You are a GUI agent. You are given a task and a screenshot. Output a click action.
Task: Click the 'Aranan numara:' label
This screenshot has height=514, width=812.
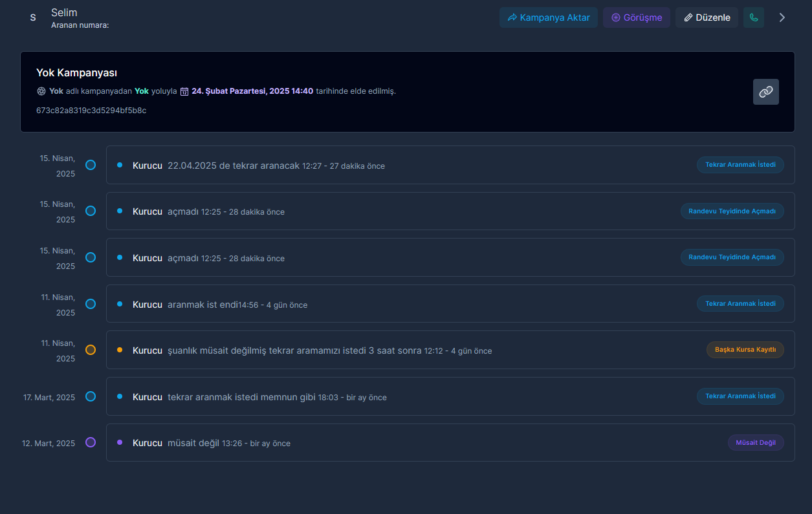(80, 25)
